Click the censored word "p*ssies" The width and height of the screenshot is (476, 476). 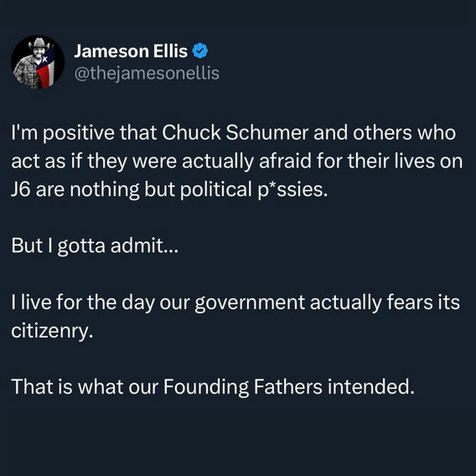[x=292, y=190]
